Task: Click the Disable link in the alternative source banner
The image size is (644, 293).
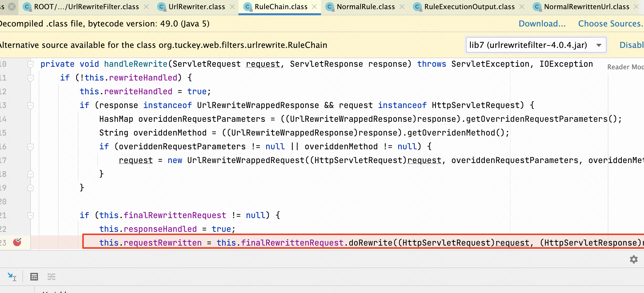Action: 632,45
